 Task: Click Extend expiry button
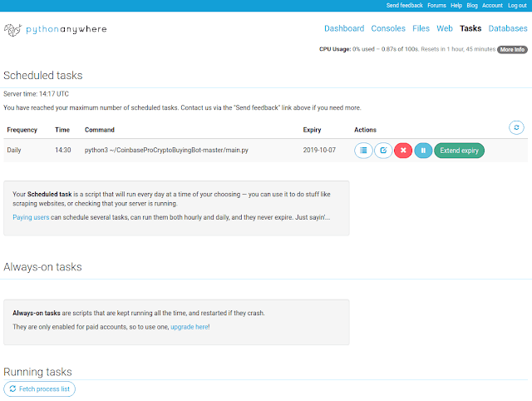459,151
